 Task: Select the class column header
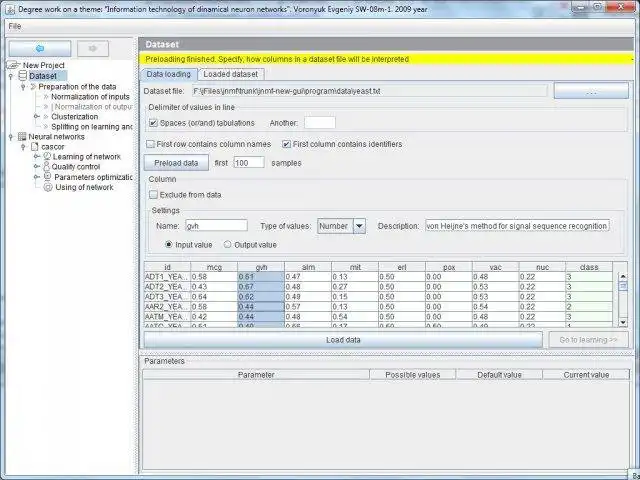pos(589,267)
